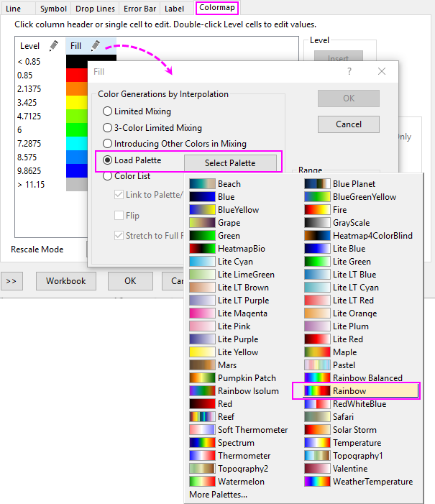The width and height of the screenshot is (435, 504).
Task: Select the Limited Mixing radio button
Action: [107, 111]
